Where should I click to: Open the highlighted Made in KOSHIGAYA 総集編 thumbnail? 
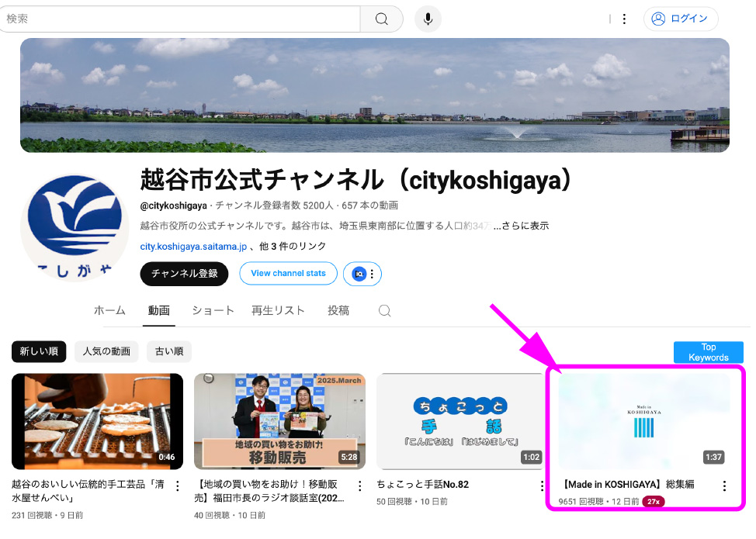tap(645, 421)
